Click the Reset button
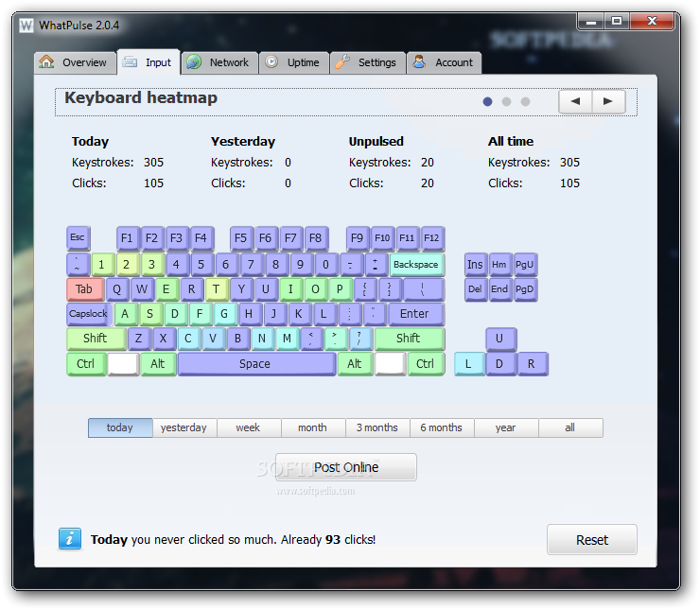700x610 pixels. 592,539
